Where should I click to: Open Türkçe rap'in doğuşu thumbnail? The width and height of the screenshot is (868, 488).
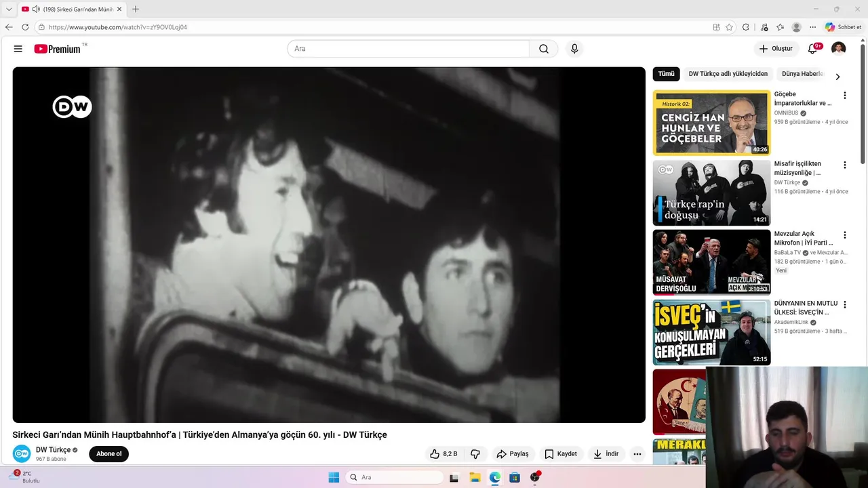[x=711, y=192]
